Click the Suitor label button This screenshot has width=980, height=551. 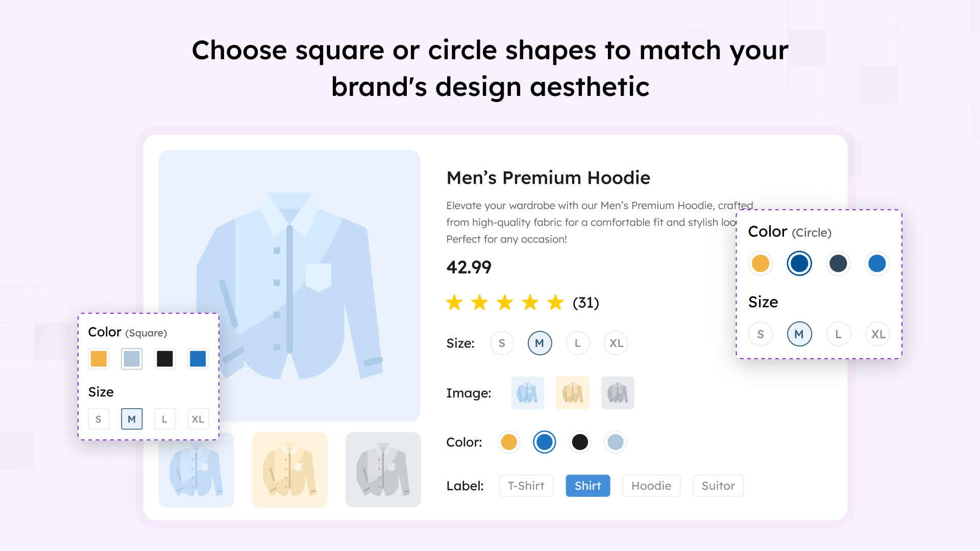coord(718,486)
